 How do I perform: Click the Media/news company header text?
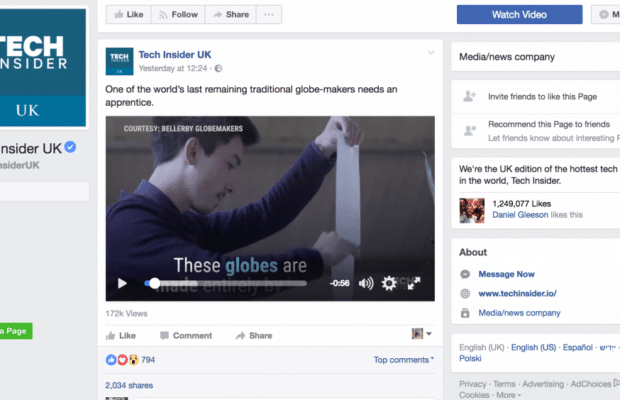pyautogui.click(x=507, y=57)
